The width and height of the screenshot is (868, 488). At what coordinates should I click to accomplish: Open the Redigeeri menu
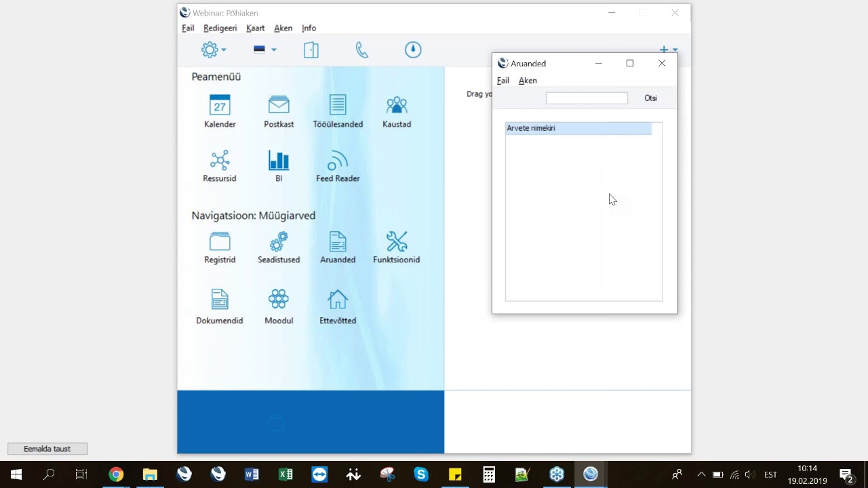[x=220, y=28]
